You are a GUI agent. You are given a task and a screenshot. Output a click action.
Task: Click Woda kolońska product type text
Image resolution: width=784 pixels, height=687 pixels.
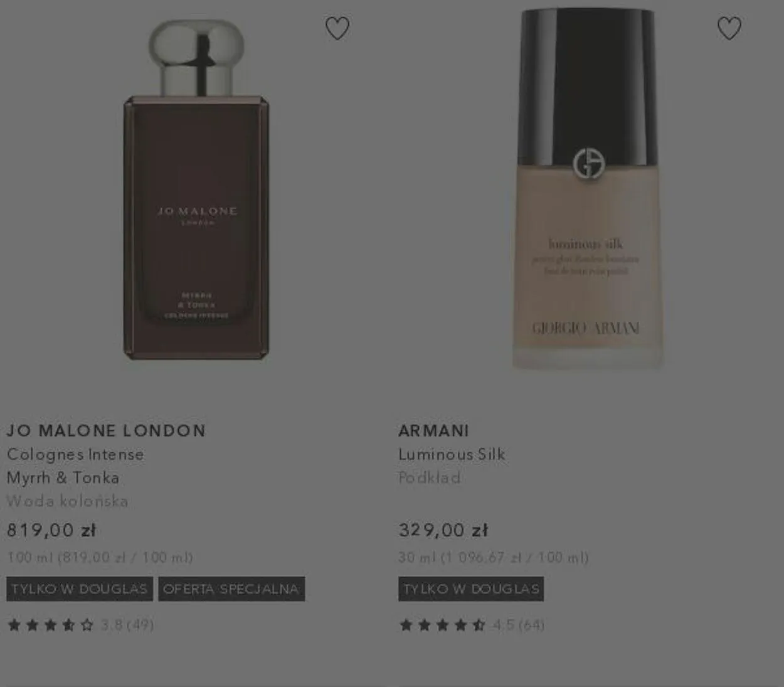pos(68,501)
